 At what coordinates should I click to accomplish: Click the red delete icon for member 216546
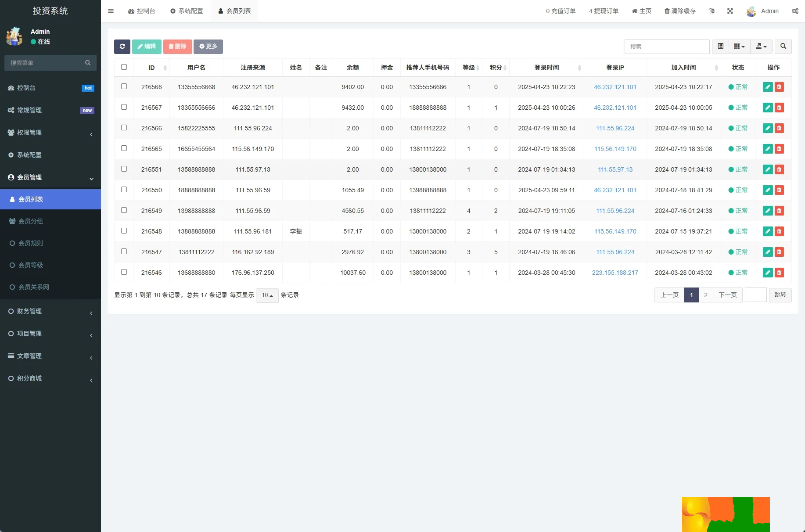coord(779,273)
